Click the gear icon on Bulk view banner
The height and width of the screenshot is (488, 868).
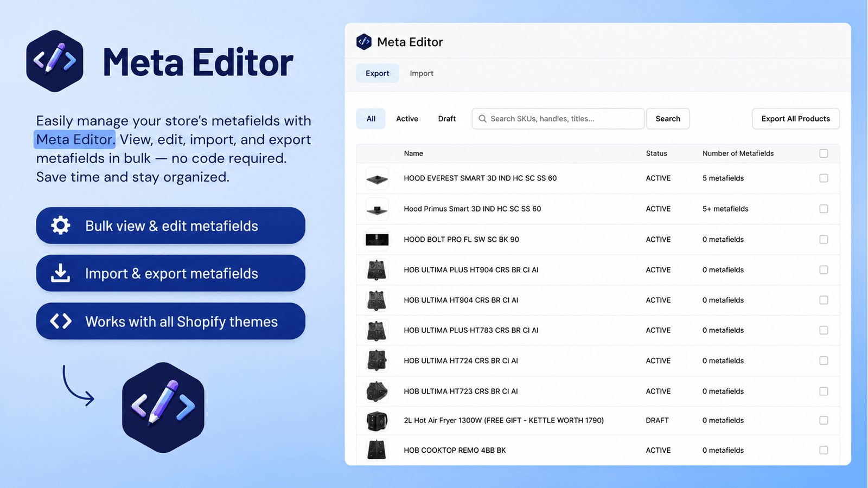(x=61, y=226)
